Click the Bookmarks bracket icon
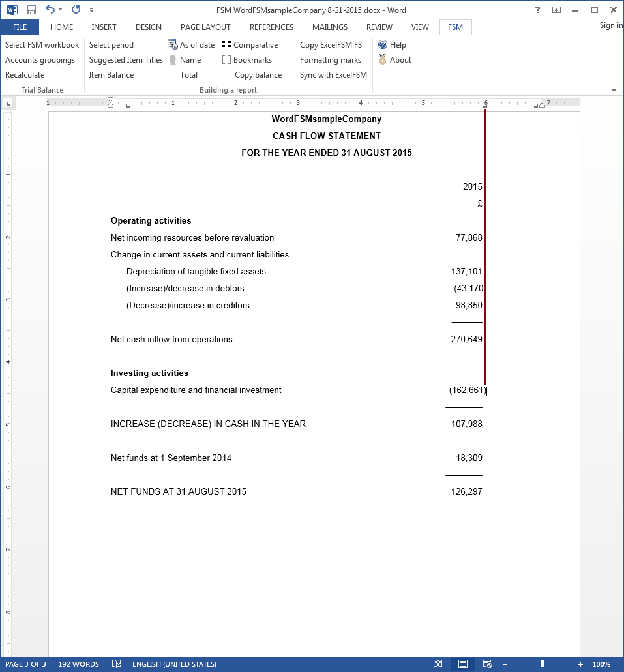 click(226, 59)
